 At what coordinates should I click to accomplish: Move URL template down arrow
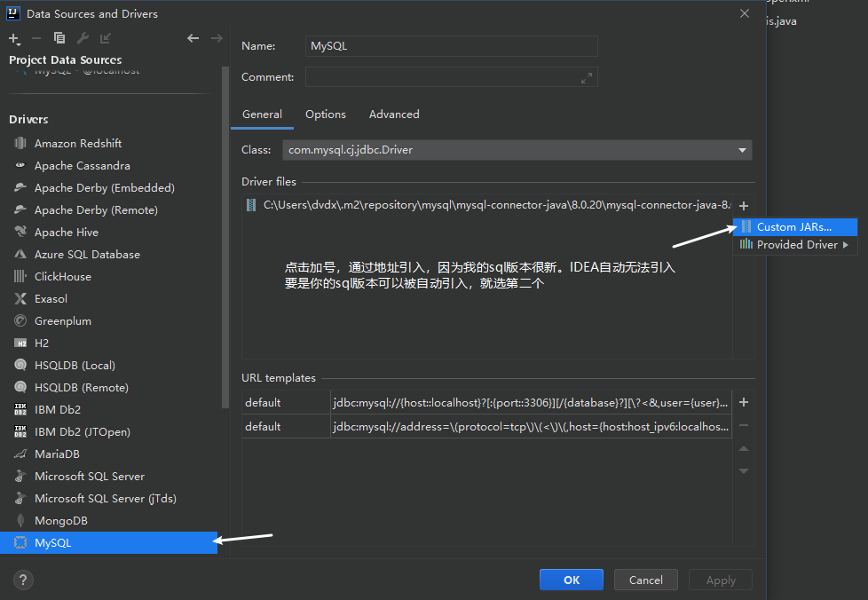(744, 471)
